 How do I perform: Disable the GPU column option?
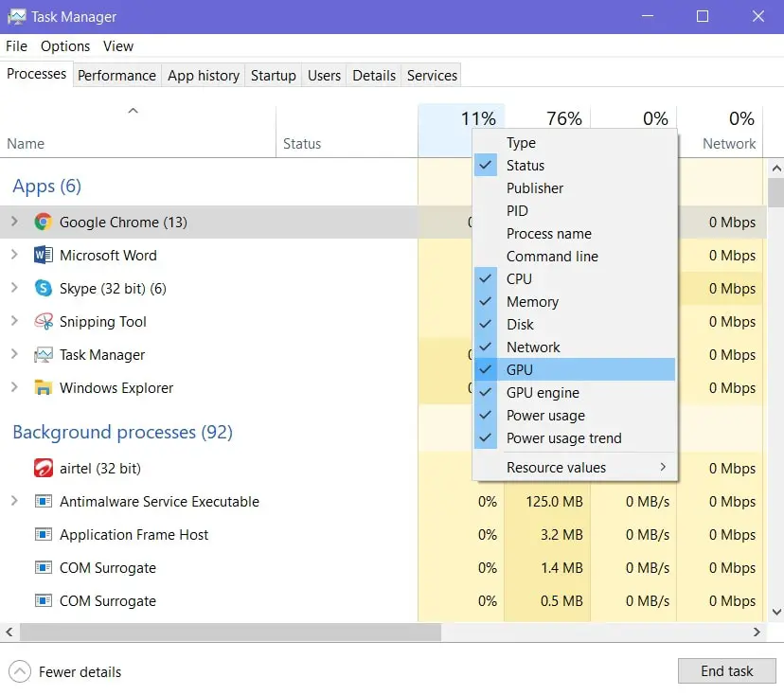pos(575,370)
